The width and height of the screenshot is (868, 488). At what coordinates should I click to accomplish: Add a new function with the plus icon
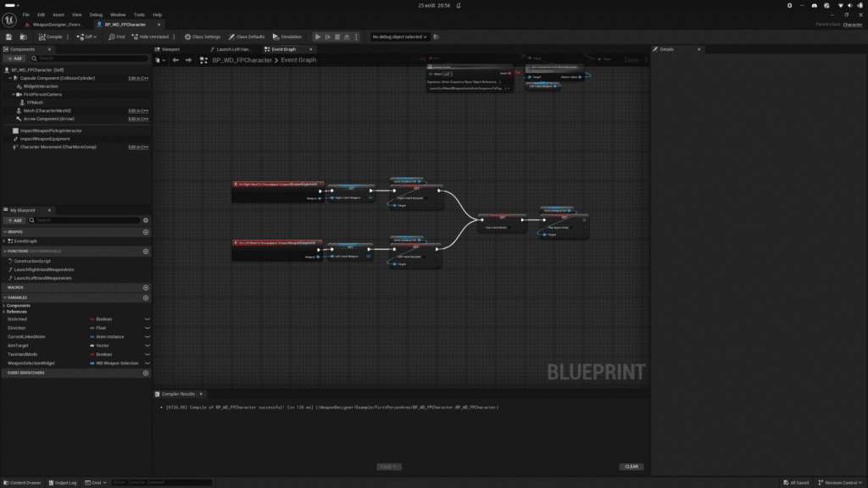tap(146, 251)
